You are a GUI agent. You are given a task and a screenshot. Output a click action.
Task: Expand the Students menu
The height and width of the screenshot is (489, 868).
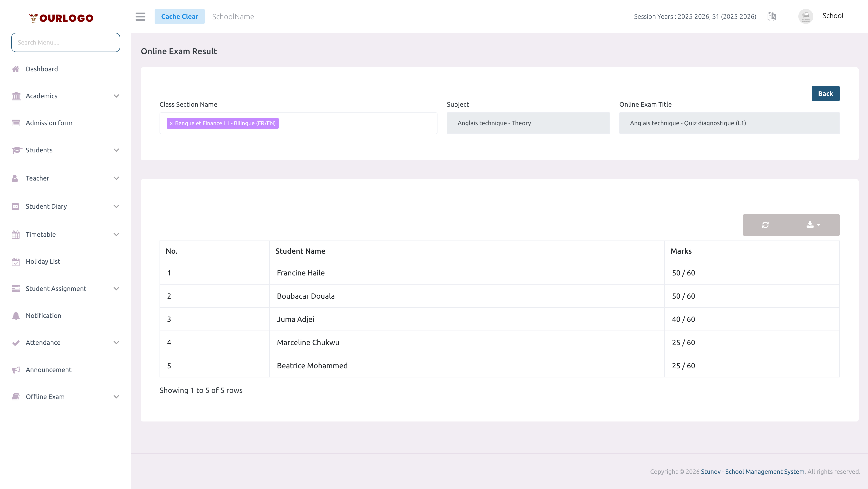tap(116, 150)
